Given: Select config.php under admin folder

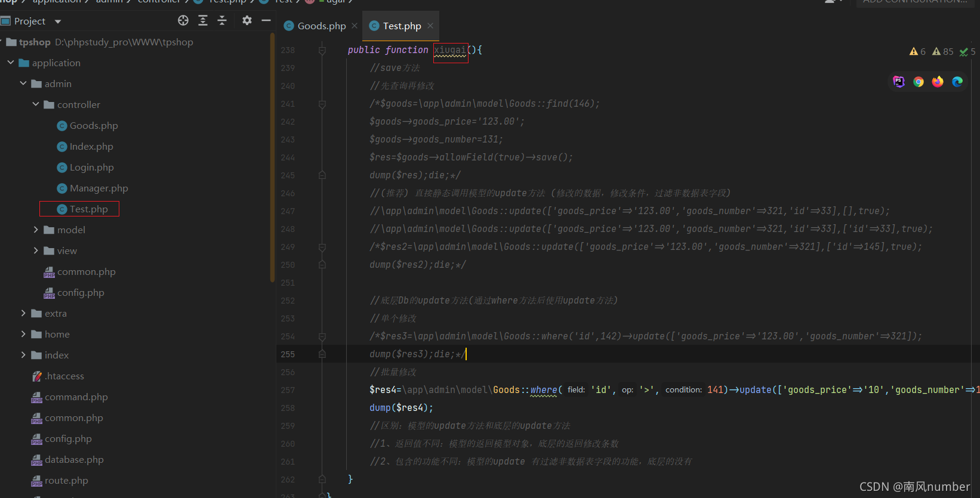Looking at the screenshot, I should click(74, 293).
